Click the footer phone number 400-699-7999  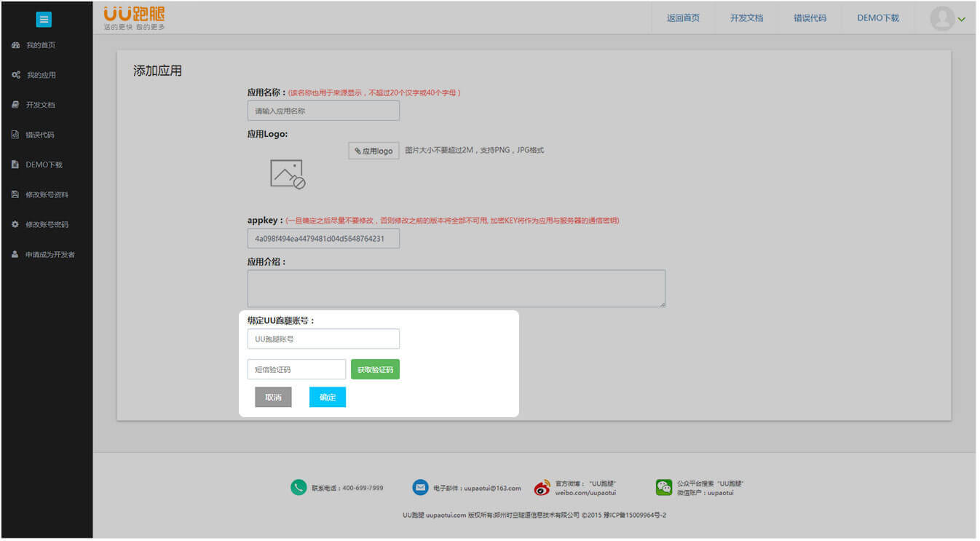[363, 488]
